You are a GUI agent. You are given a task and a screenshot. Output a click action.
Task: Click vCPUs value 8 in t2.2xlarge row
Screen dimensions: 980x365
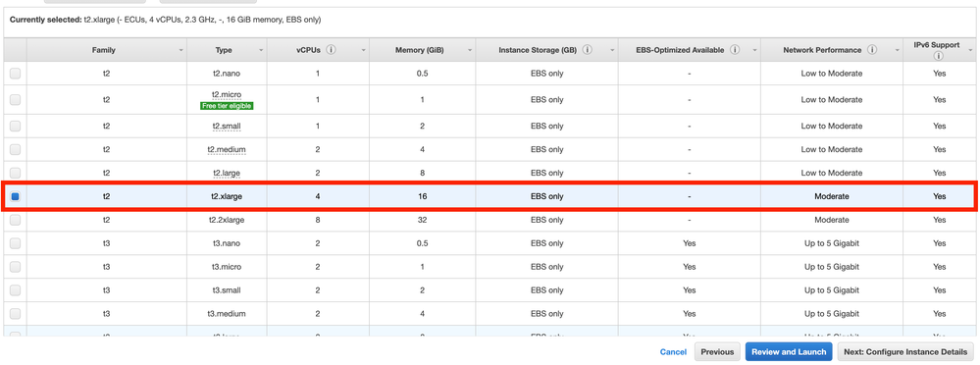click(318, 220)
